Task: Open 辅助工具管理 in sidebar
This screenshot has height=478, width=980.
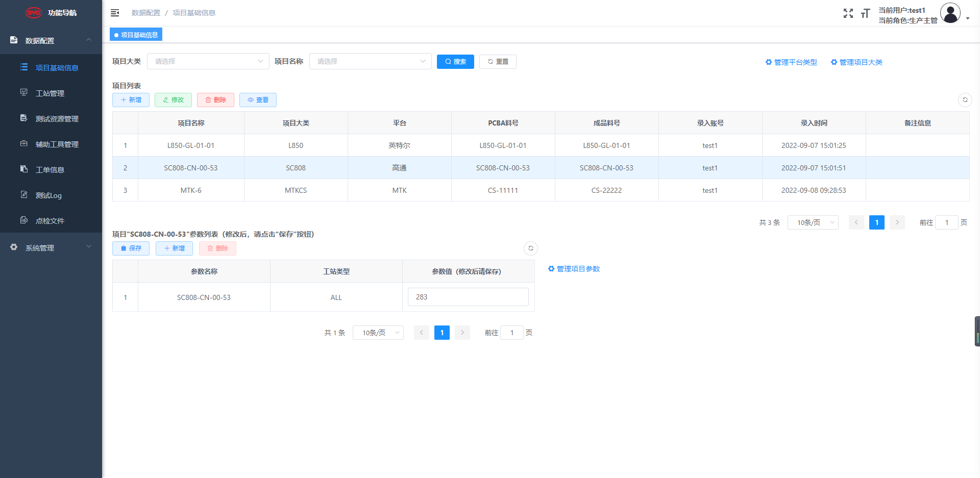Action: 51,144
